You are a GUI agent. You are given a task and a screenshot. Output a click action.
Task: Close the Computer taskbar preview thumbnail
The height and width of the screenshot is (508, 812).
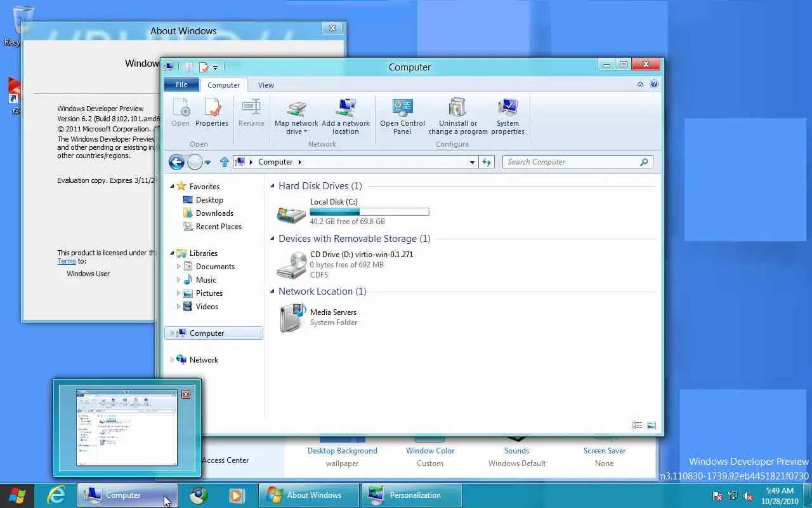[186, 394]
